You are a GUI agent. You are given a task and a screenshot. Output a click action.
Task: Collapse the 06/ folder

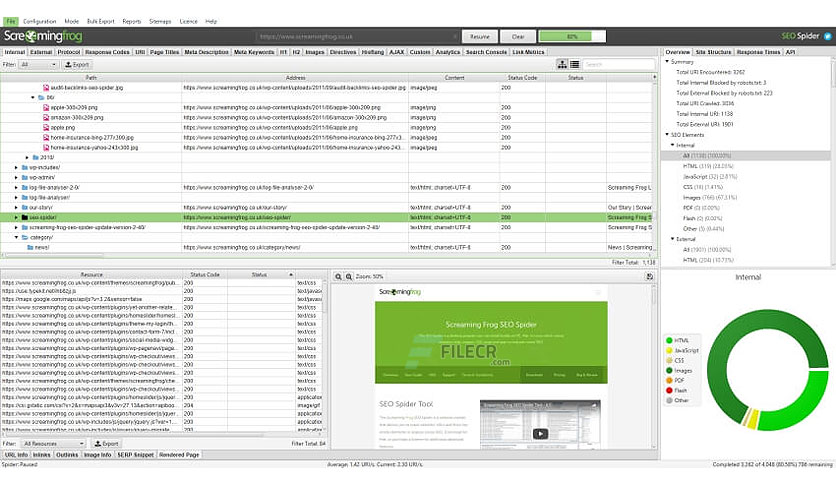click(x=33, y=98)
